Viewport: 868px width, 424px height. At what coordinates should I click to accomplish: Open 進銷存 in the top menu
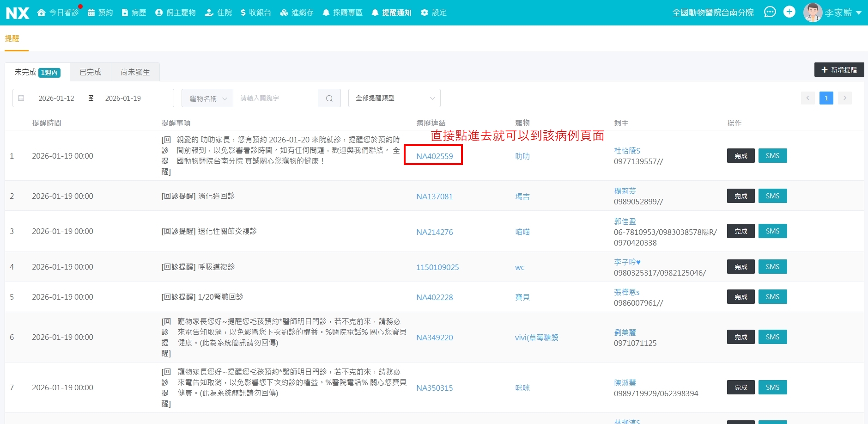297,12
